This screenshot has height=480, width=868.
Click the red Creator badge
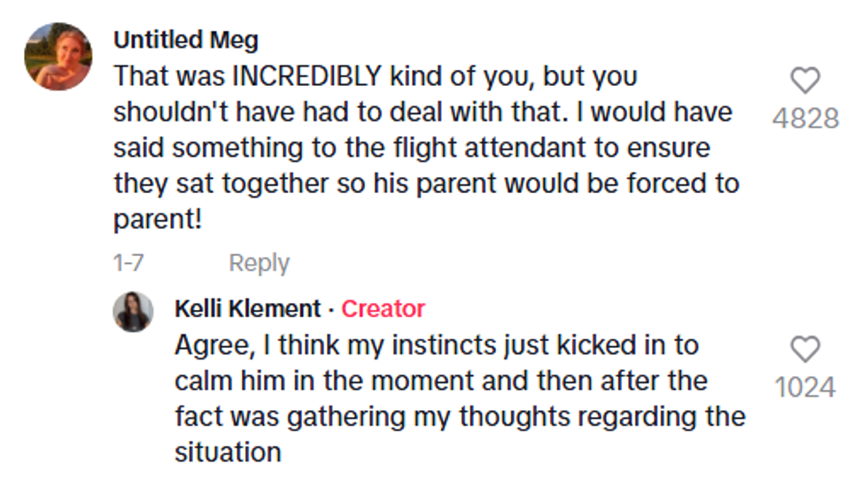[383, 308]
